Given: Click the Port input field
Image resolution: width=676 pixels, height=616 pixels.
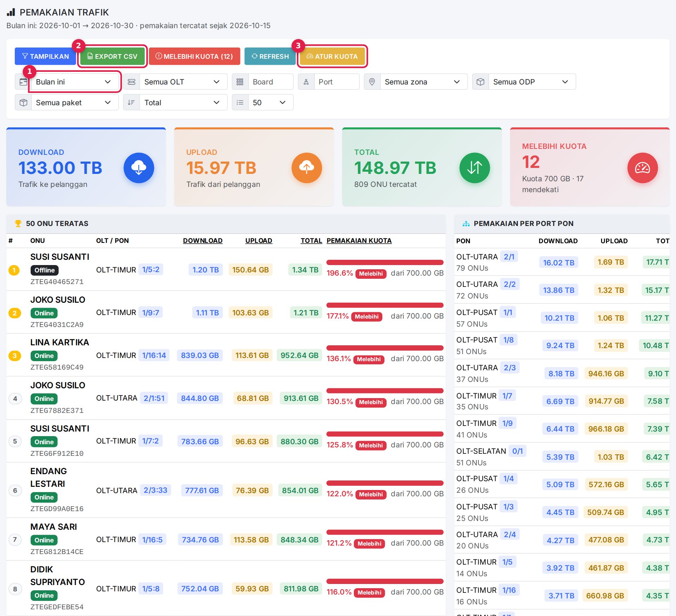Looking at the screenshot, I should pos(337,82).
